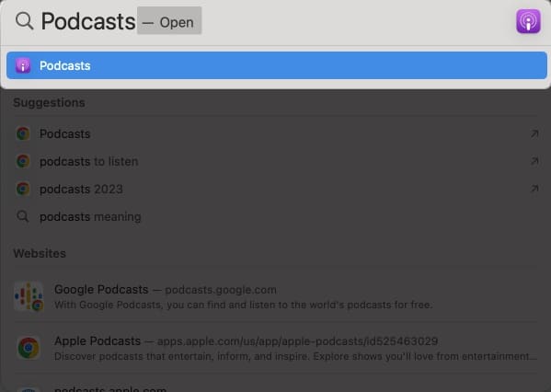Click Chrome icon beside Apple Podcasts result
The image size is (551, 392).
click(29, 348)
